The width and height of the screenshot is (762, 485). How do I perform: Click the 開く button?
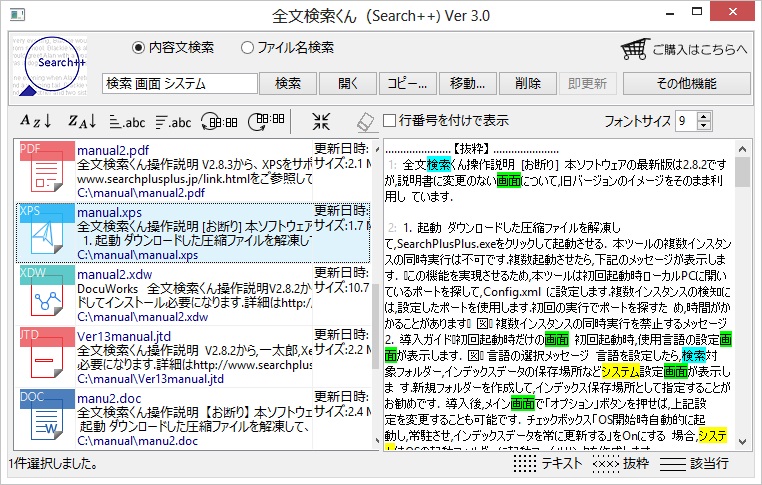click(348, 84)
